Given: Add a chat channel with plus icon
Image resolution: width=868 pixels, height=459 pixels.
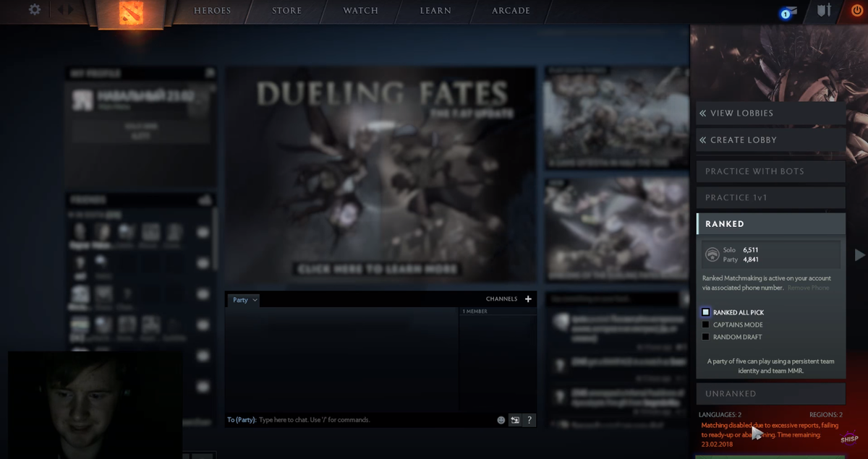Looking at the screenshot, I should point(528,299).
